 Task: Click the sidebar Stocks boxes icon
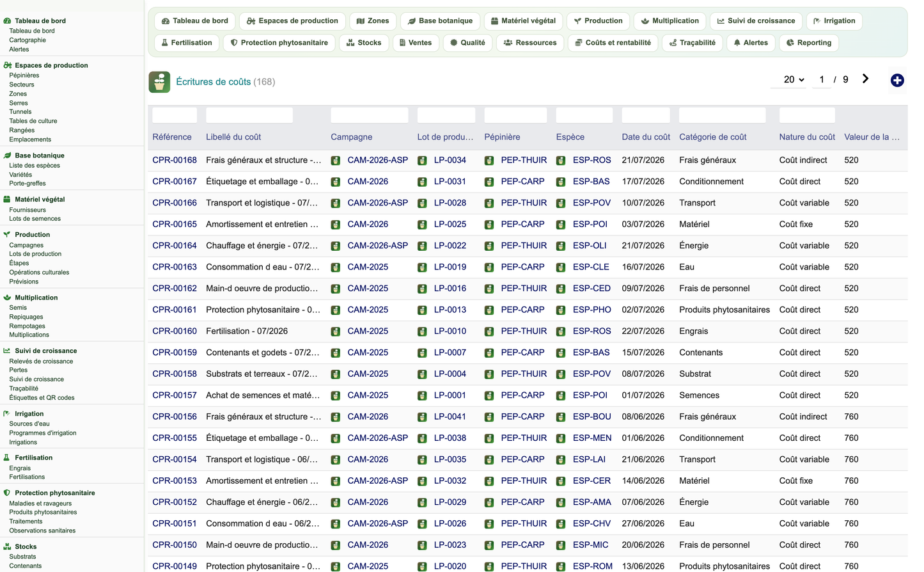[x=7, y=546]
